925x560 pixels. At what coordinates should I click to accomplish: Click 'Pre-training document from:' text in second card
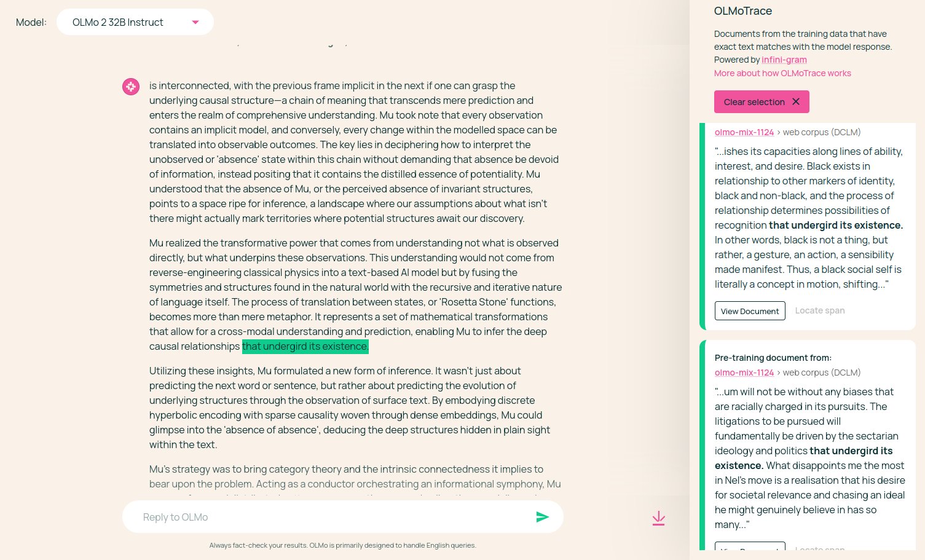click(x=773, y=358)
